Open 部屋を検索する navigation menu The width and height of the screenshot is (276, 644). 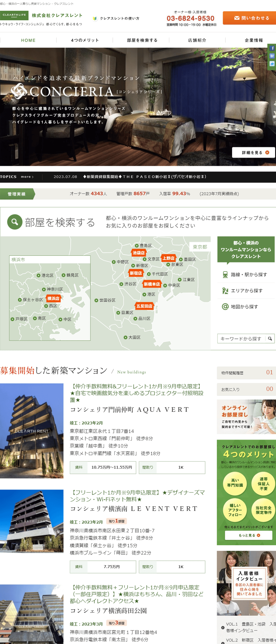coord(142,40)
